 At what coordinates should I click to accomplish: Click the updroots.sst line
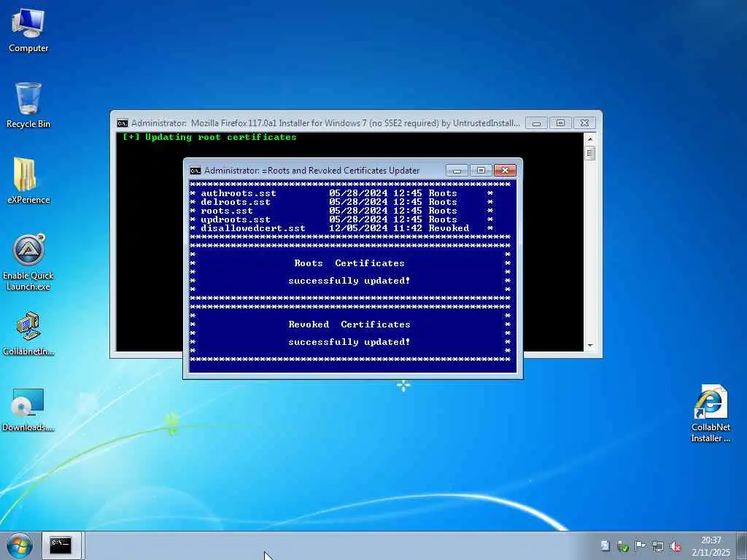[341, 219]
